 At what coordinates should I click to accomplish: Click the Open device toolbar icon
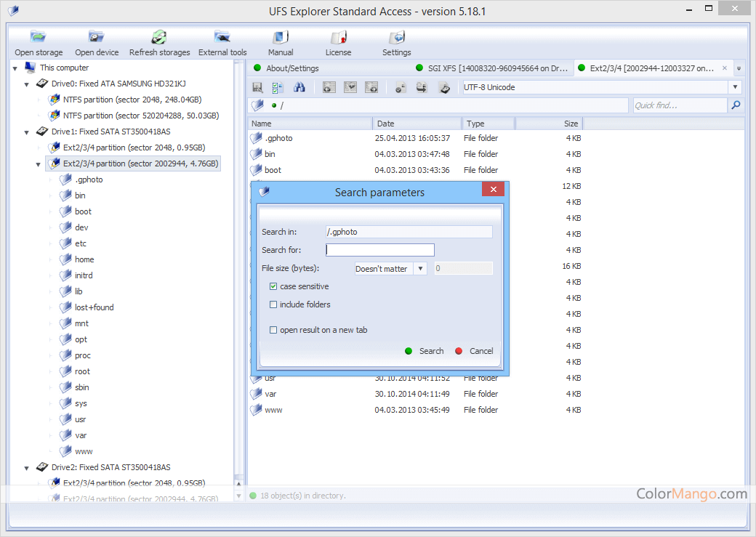[97, 41]
